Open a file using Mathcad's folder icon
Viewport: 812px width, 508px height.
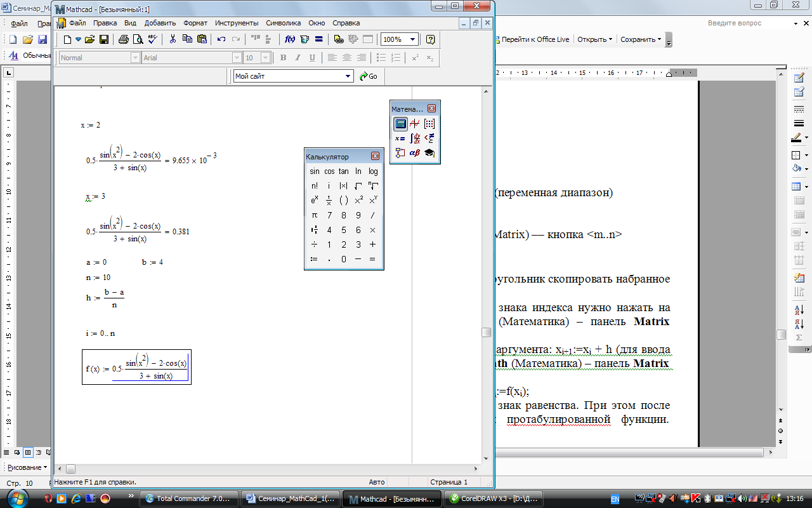click(89, 39)
